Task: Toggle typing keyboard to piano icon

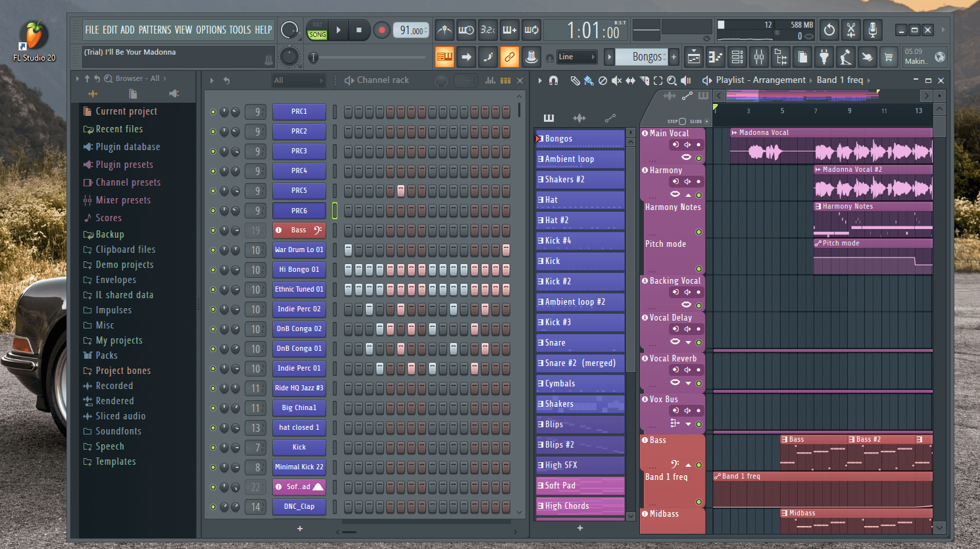Action: [445, 57]
